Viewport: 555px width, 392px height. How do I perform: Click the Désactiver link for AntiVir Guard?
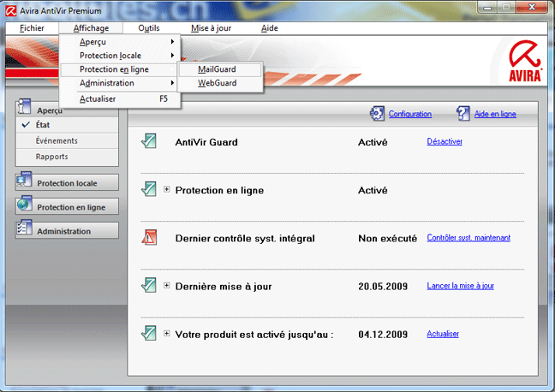click(x=445, y=141)
